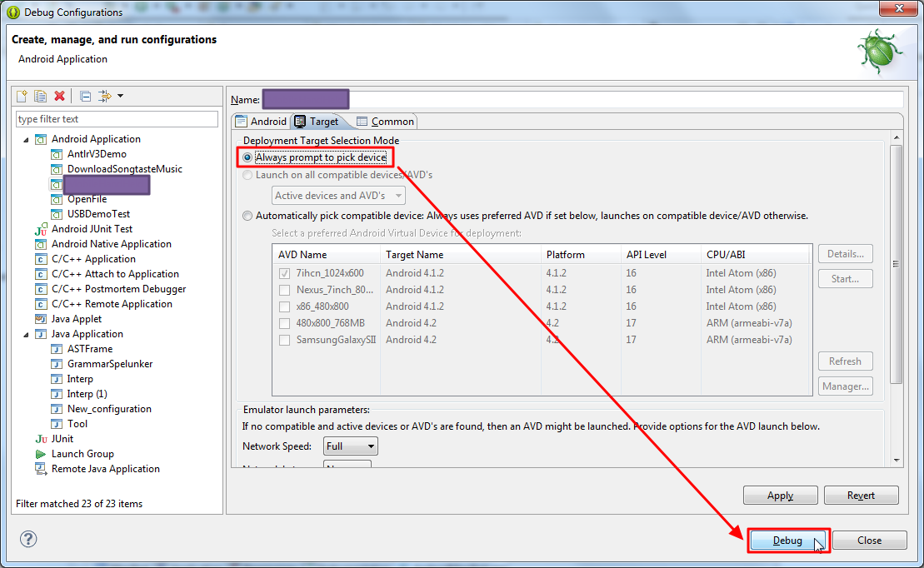Click the Collapse All icon
924x568 pixels.
coord(86,96)
